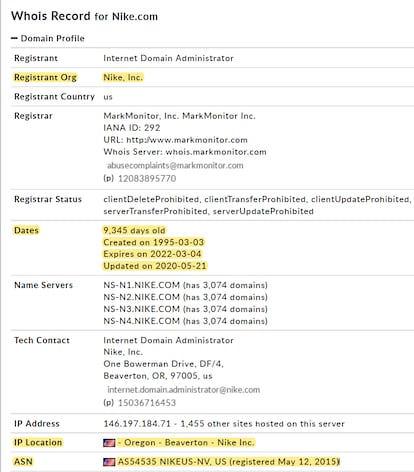Select 'One Bowerman Drive, DF/4,' address line
Screen dimensions: 414x472
pos(163,364)
